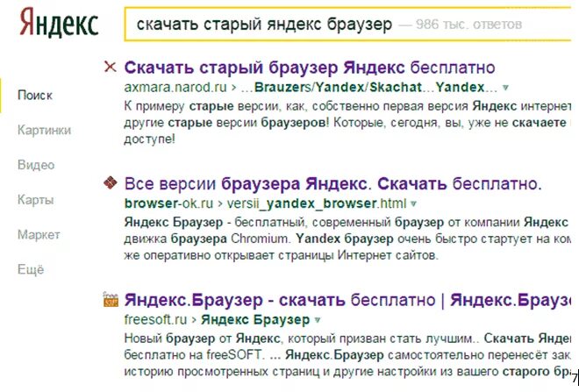Click snippet line 'же оперативно открывает страницы'
Image resolution: width=579 pixels, height=392 pixels.
281,255
